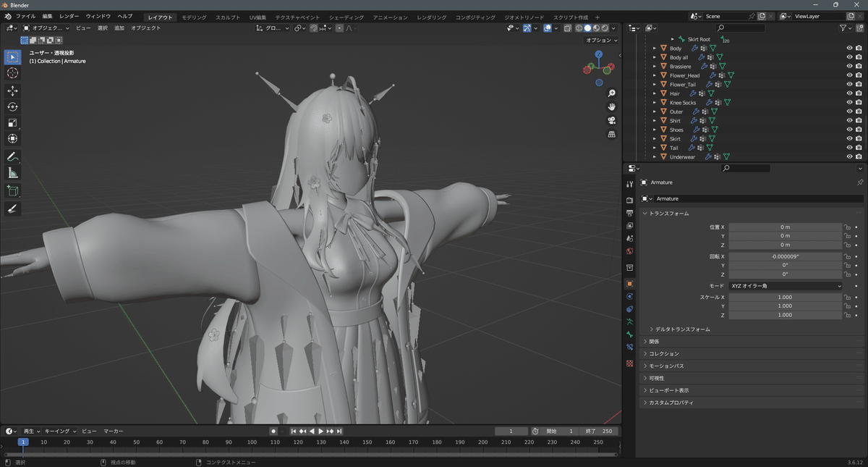
Task: Open the レンダー menu
Action: click(69, 16)
